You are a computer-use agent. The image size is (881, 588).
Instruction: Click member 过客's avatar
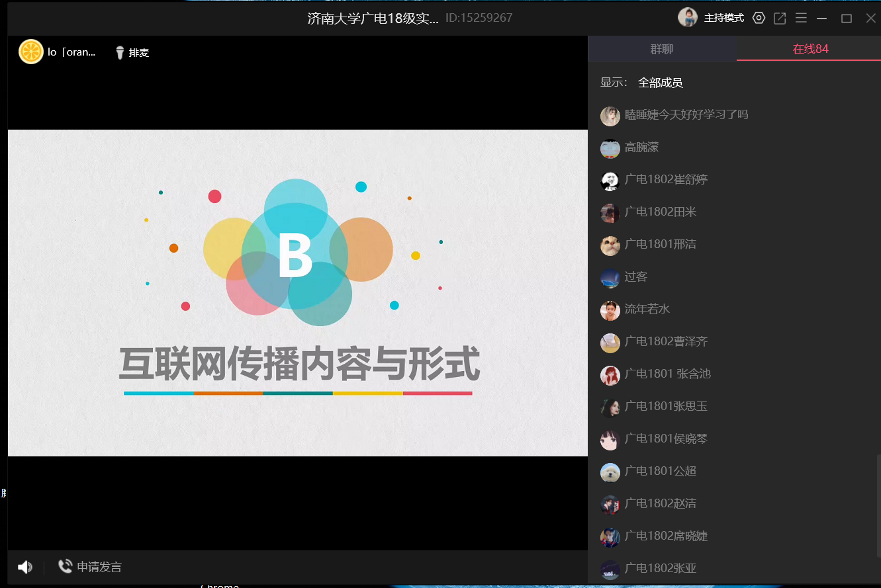610,277
